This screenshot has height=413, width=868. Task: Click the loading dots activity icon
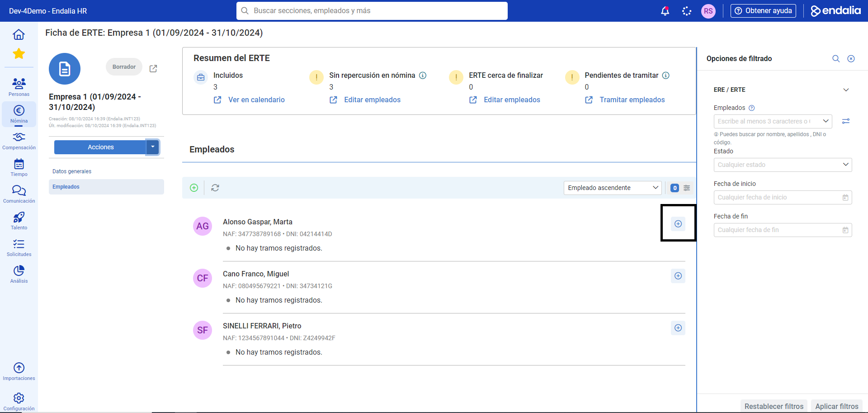click(687, 11)
